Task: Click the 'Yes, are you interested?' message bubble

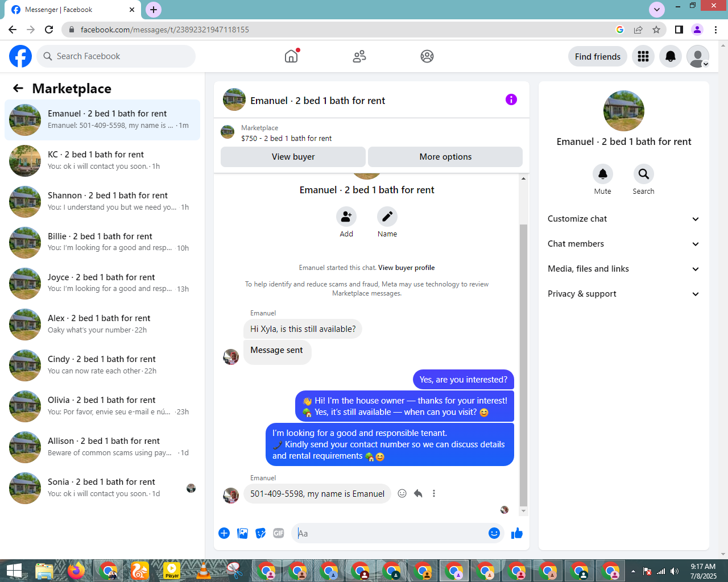Action: (x=464, y=380)
